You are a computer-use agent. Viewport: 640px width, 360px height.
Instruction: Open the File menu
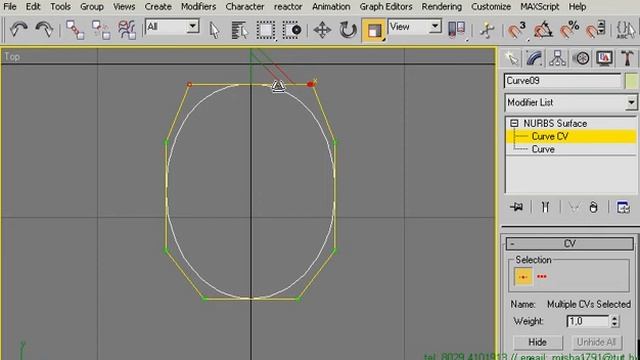tap(10, 7)
